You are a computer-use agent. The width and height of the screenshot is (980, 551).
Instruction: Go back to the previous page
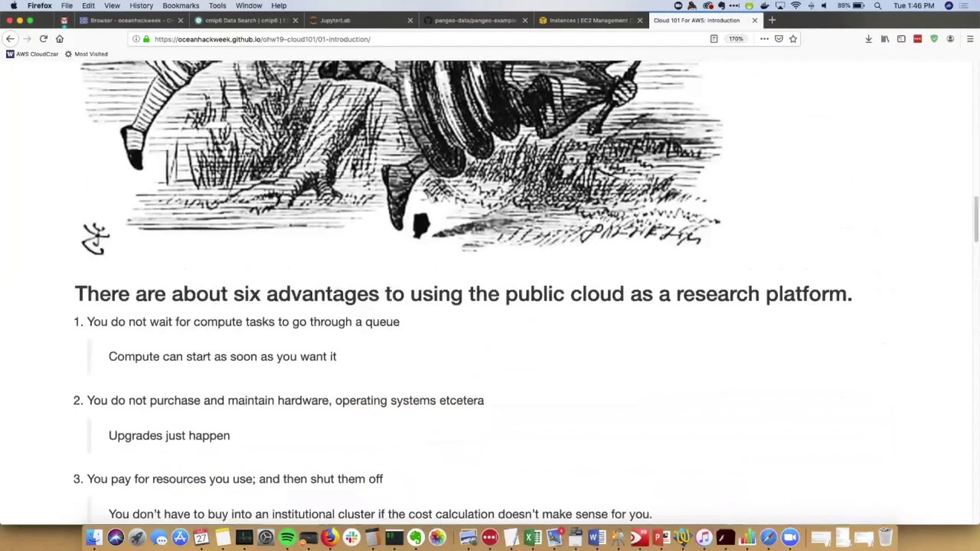point(10,39)
